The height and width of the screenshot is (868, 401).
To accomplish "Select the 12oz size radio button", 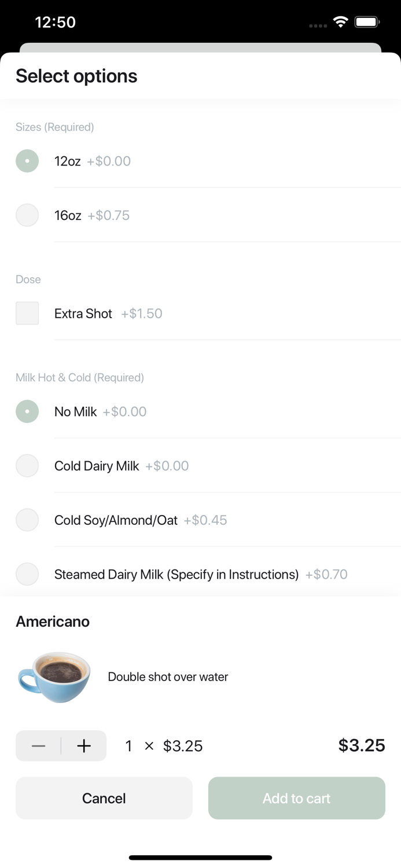I will point(27,161).
